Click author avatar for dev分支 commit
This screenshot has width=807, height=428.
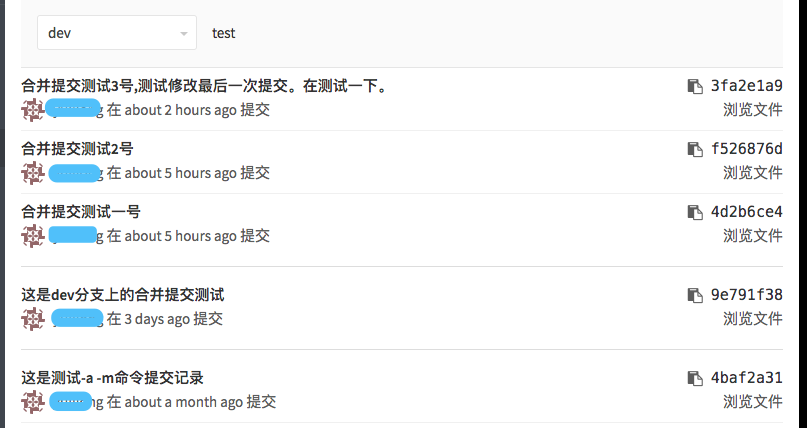pyautogui.click(x=33, y=319)
